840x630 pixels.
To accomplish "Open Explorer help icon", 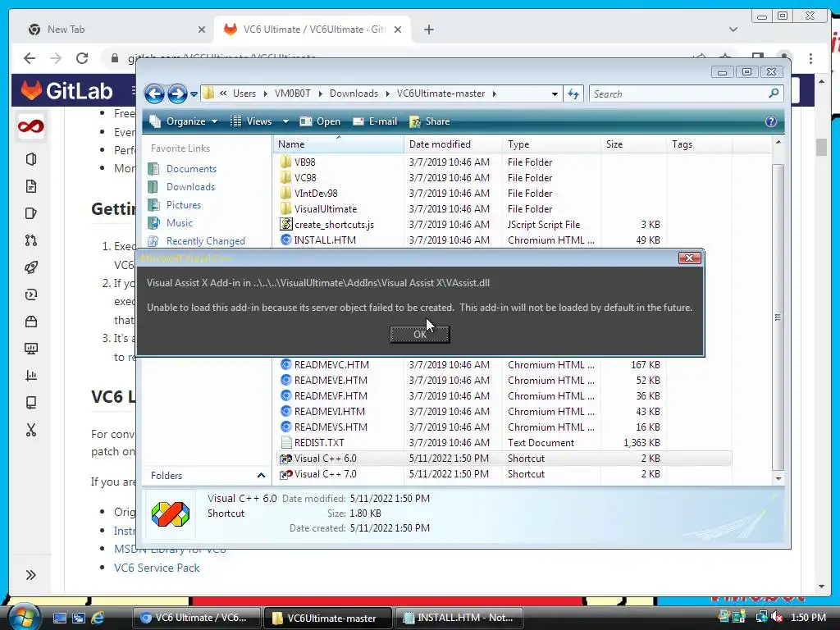I will tap(771, 121).
